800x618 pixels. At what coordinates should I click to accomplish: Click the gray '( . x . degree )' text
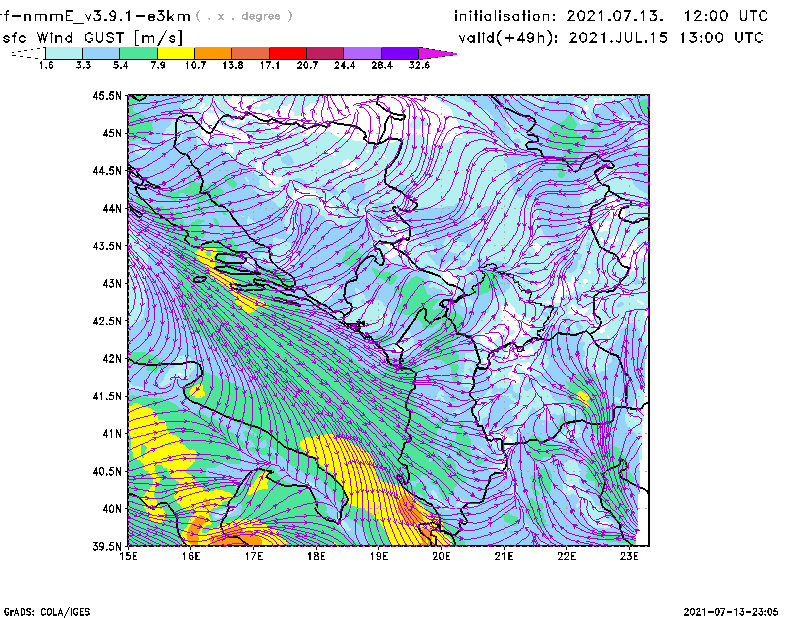[244, 16]
